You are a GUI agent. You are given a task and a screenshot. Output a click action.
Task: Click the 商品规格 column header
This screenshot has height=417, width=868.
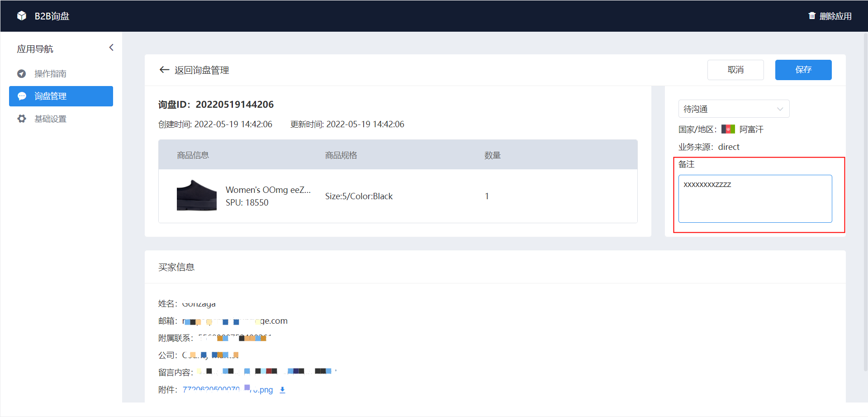point(341,155)
